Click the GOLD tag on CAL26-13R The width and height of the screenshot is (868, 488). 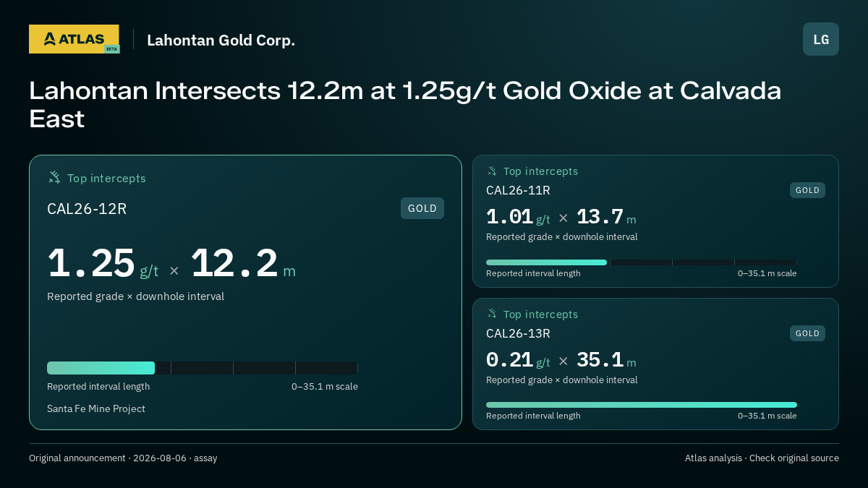point(807,333)
